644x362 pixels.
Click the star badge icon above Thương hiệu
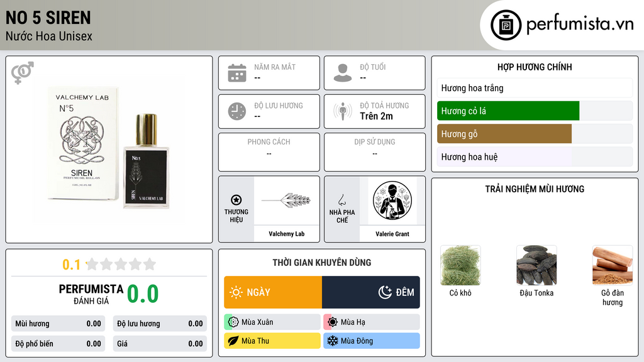pyautogui.click(x=236, y=200)
